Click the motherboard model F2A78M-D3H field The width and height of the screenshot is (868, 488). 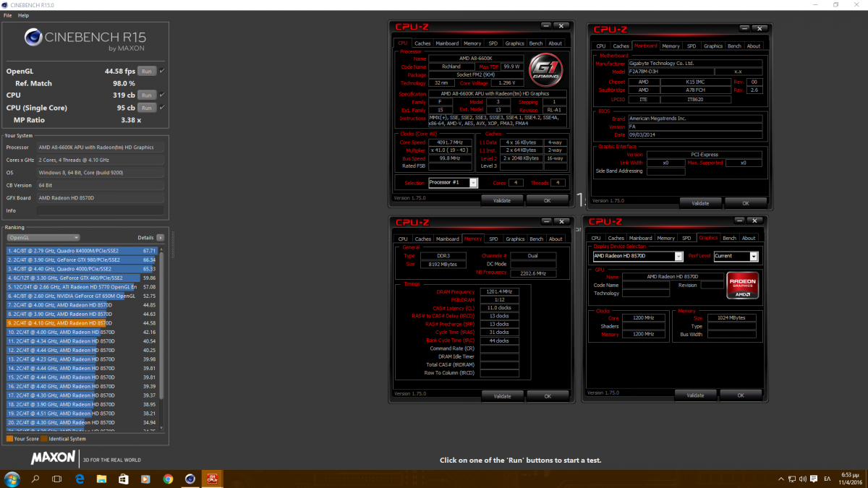tap(671, 72)
